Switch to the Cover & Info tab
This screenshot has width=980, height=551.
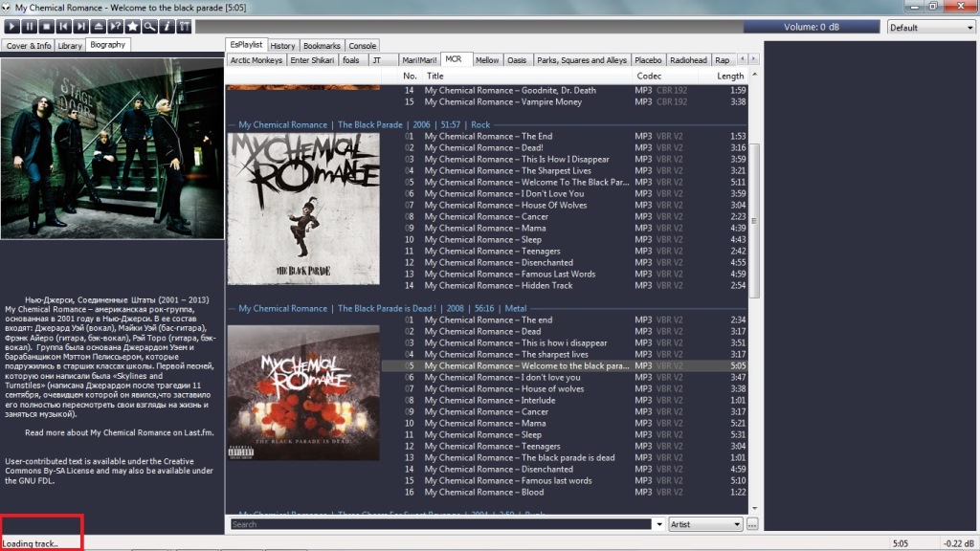(29, 46)
